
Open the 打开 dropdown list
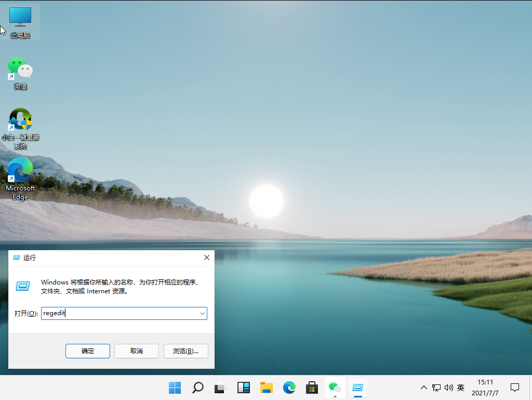[x=203, y=313]
